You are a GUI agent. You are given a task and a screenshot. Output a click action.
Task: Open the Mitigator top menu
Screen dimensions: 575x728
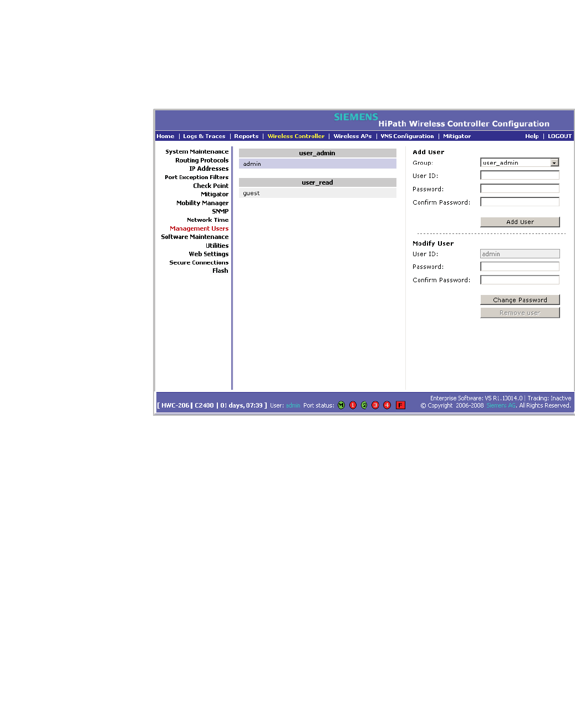pyautogui.click(x=457, y=136)
